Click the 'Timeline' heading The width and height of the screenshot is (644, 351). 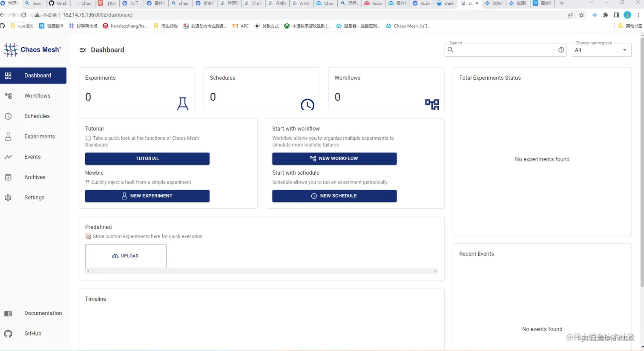point(95,299)
